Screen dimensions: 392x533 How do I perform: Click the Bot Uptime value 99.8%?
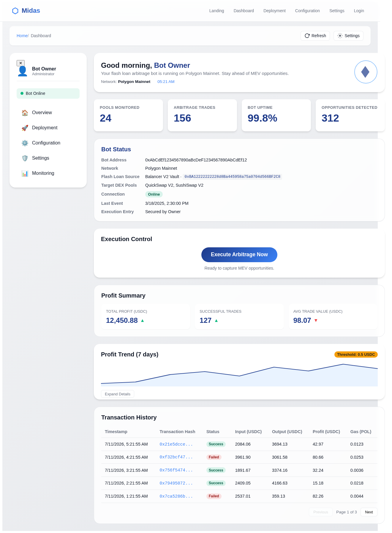pos(262,118)
